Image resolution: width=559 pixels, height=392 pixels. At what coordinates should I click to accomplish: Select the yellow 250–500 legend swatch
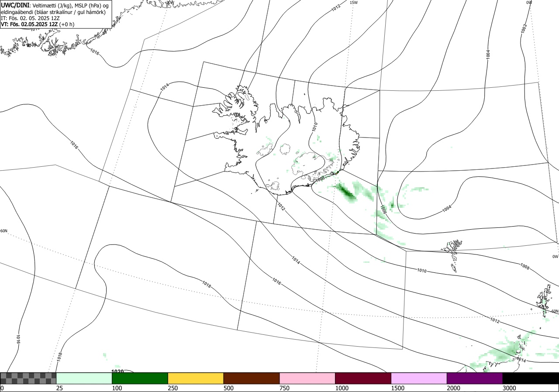coord(196,378)
